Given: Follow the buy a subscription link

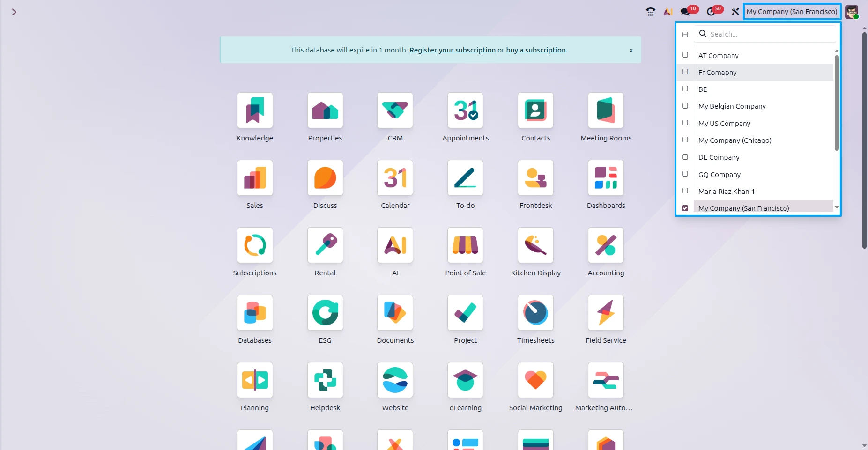Looking at the screenshot, I should pos(536,50).
